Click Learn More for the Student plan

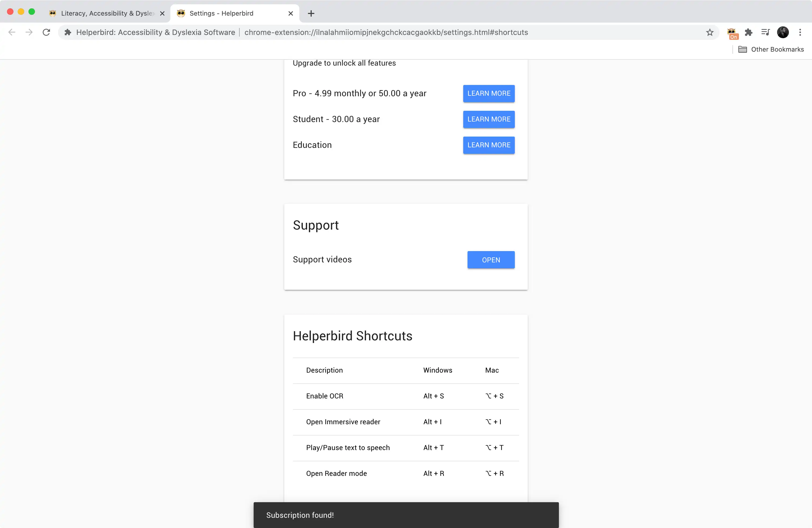tap(488, 119)
